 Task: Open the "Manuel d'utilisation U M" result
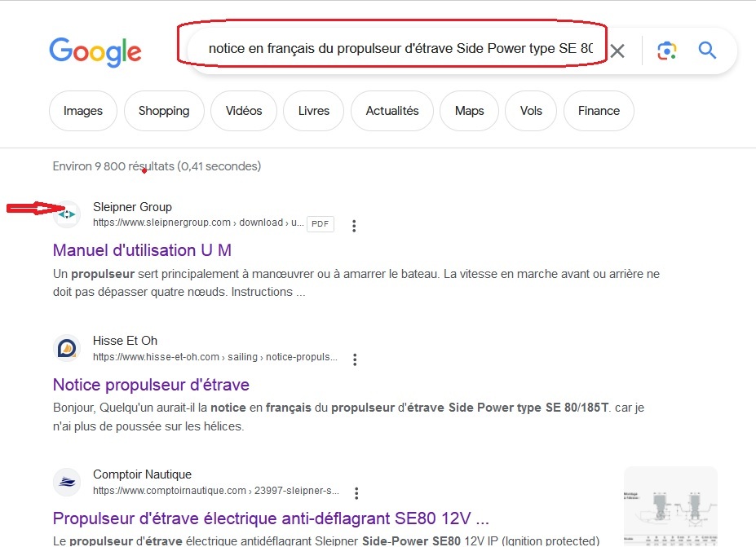coord(142,250)
